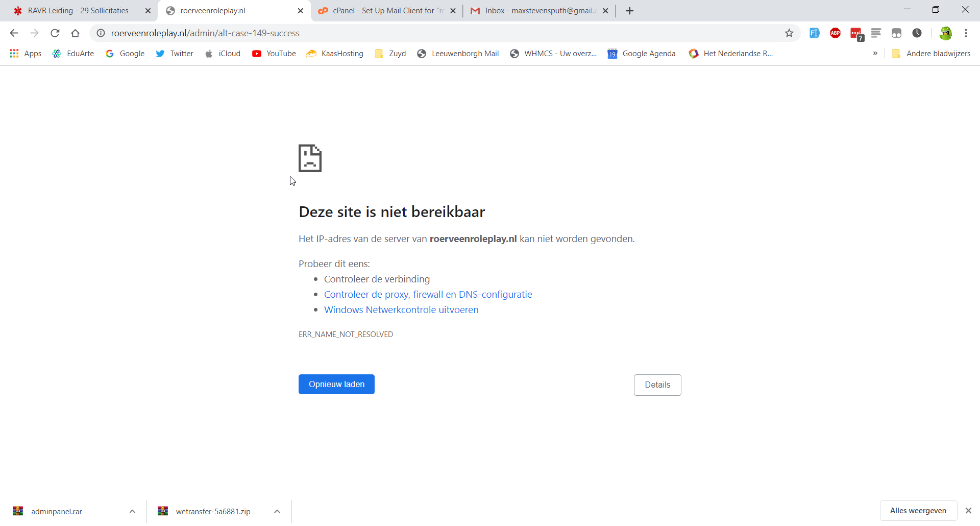Click the Details button
The width and height of the screenshot is (980, 526).
point(657,385)
